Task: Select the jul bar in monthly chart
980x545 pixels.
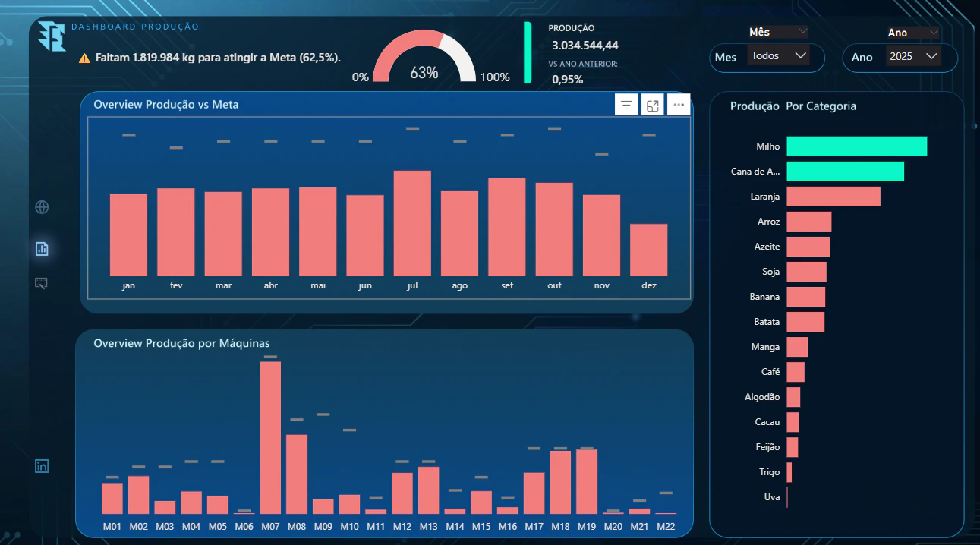Action: click(x=413, y=223)
